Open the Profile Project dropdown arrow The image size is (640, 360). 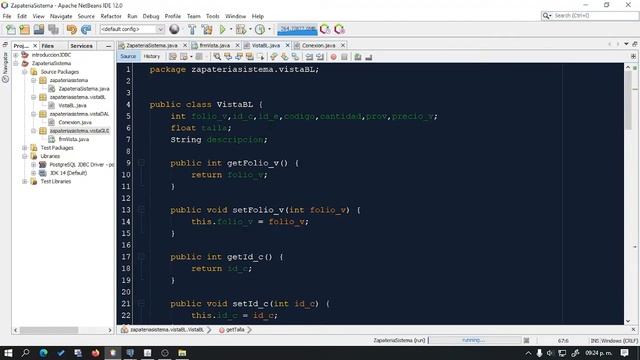pos(269,29)
